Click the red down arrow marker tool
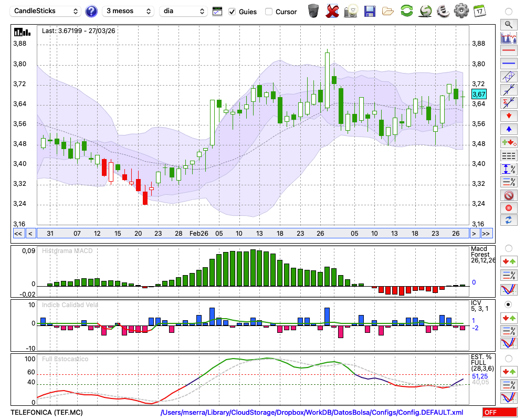Image resolution: width=525 pixels, height=420 pixels. [x=509, y=115]
